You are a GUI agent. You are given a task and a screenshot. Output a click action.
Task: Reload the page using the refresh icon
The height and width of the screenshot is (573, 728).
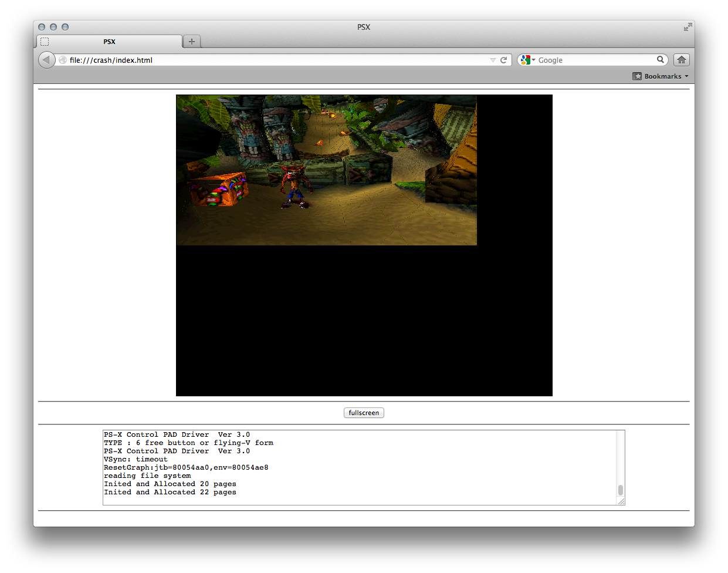click(x=503, y=60)
